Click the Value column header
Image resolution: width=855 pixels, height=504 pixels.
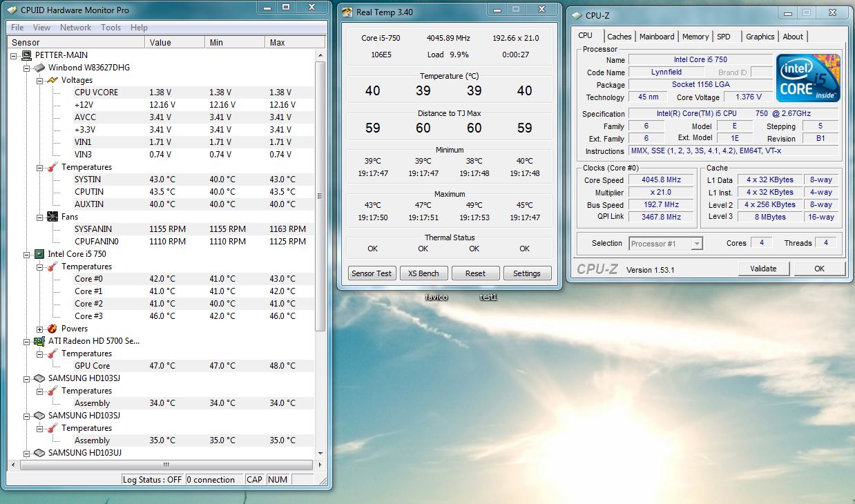coord(175,42)
